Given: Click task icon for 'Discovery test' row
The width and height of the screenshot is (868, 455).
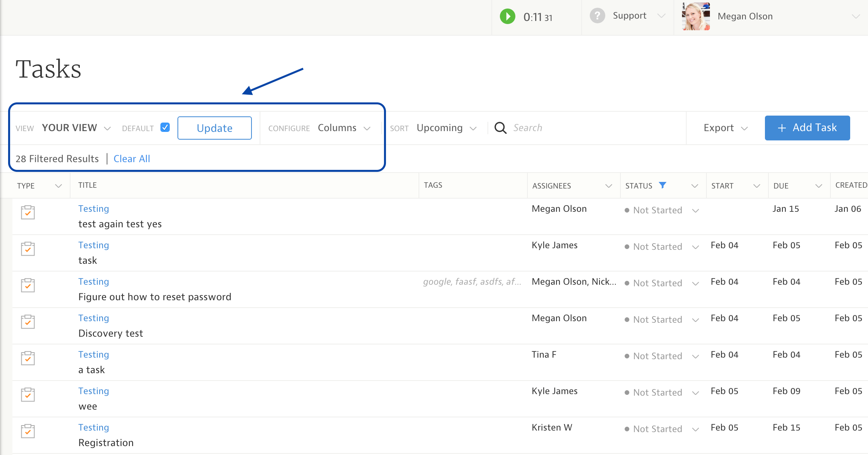Looking at the screenshot, I should [28, 322].
